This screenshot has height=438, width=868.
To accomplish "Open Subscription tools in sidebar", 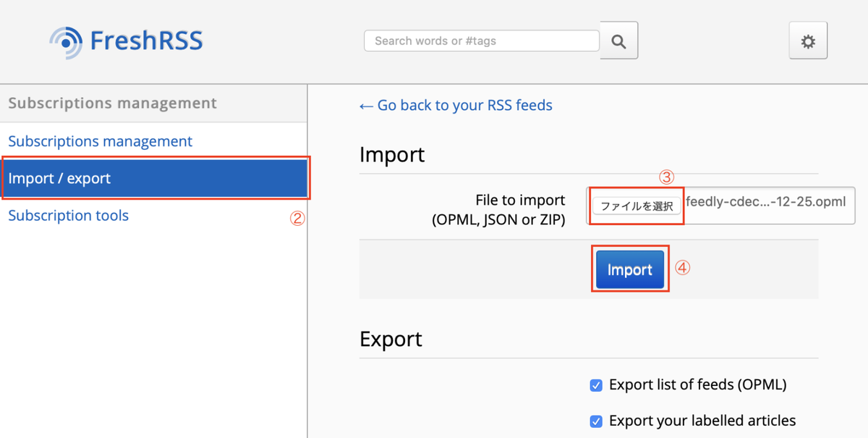I will click(x=68, y=216).
